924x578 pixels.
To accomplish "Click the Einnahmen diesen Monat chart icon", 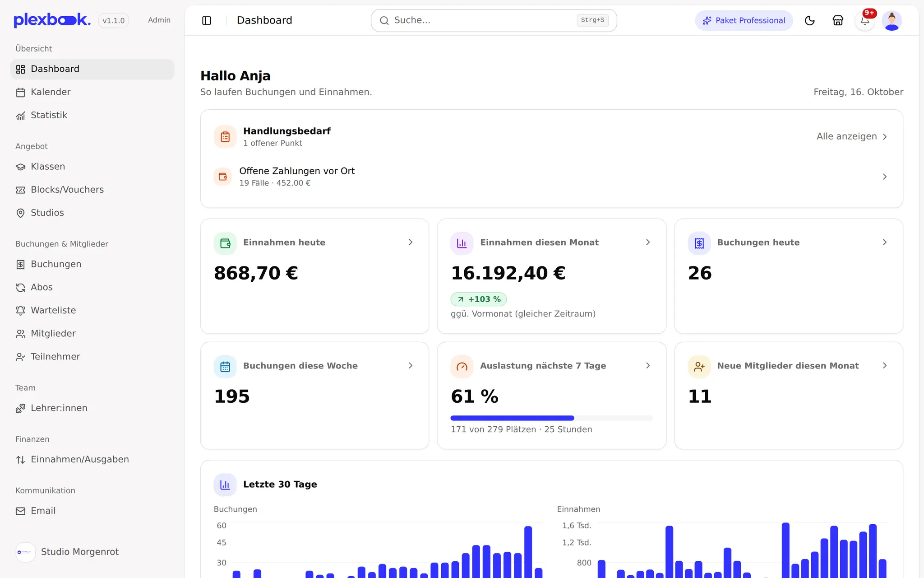I will [462, 243].
